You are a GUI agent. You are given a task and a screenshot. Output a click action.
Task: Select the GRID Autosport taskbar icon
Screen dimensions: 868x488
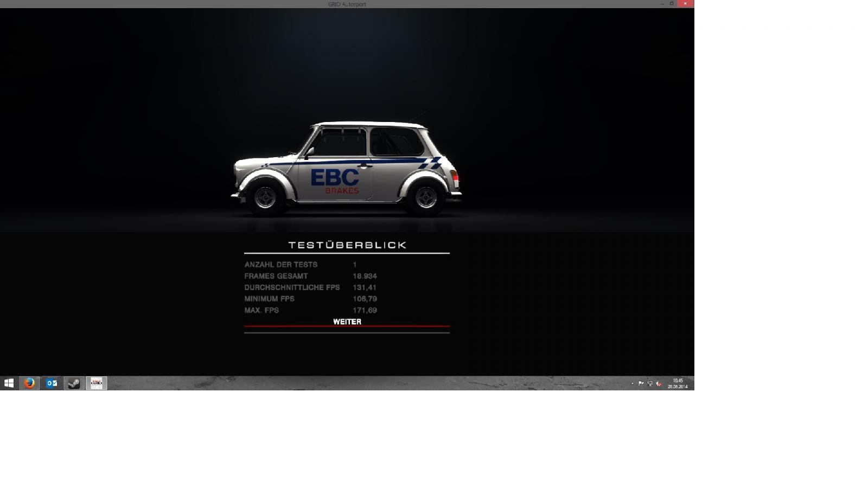pos(96,383)
